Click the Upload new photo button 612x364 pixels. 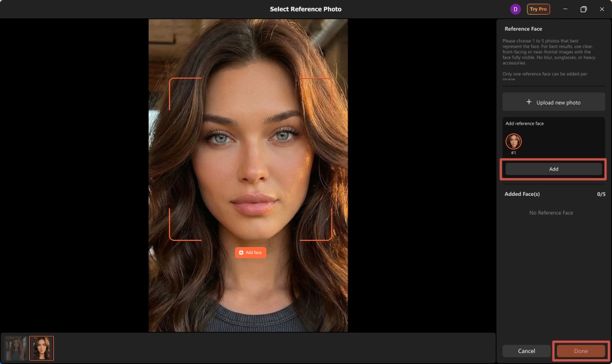click(x=553, y=102)
